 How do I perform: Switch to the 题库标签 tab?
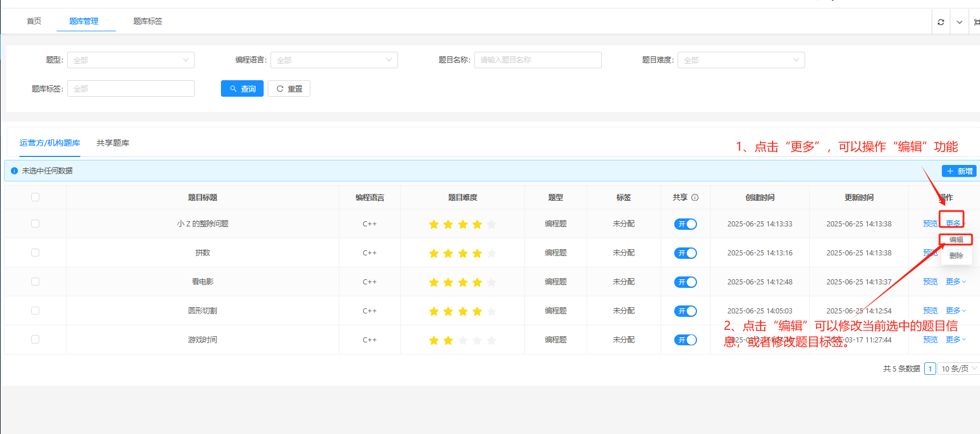click(x=147, y=21)
